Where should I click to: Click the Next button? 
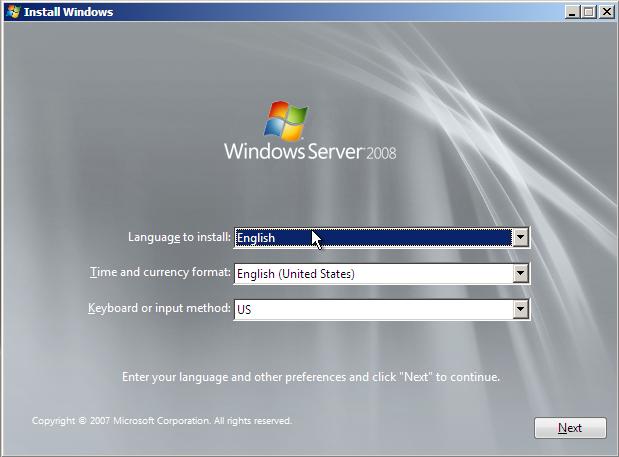pyautogui.click(x=570, y=428)
